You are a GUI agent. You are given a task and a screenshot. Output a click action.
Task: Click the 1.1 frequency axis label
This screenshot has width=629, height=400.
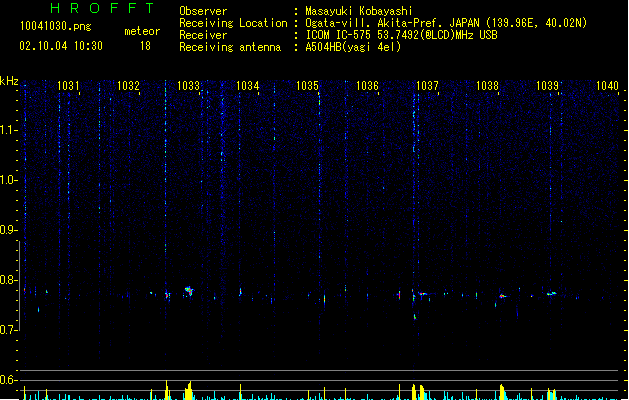8,130
